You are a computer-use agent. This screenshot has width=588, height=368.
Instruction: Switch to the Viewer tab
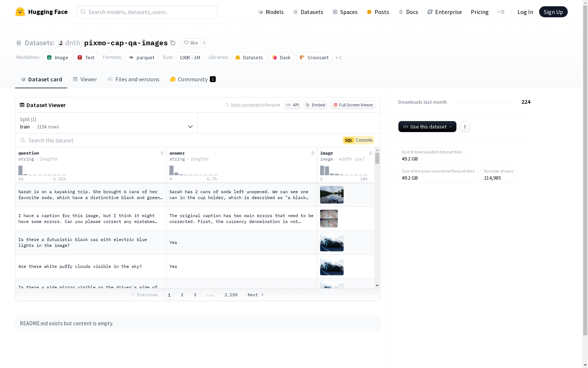(x=85, y=79)
